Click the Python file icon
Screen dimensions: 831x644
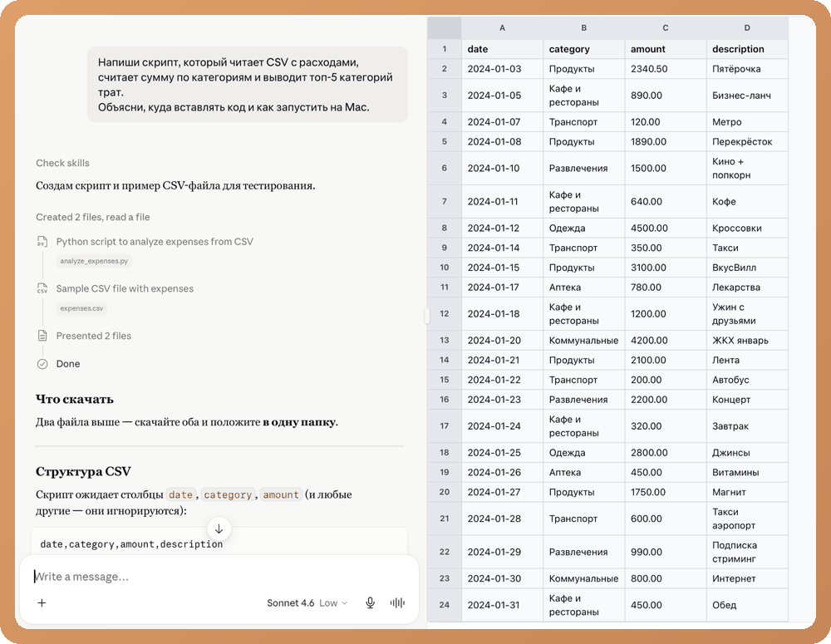point(42,242)
